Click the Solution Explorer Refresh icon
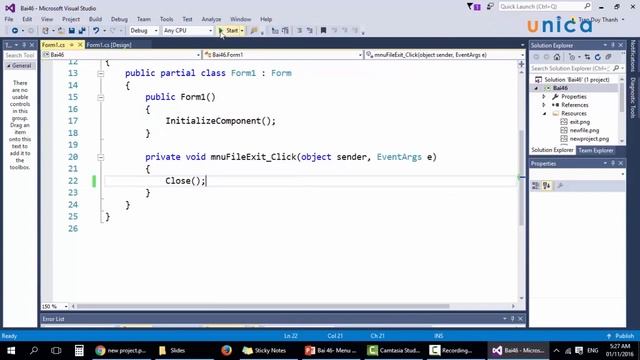The height and width of the screenshot is (360, 640). coord(598,57)
